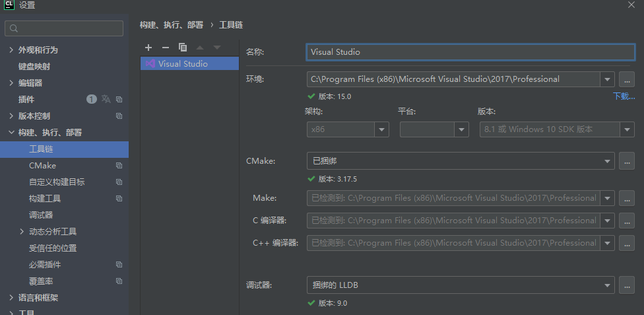The width and height of the screenshot is (644, 315).
Task: Click the project-level icon beside 必需插件
Action: (x=119, y=264)
